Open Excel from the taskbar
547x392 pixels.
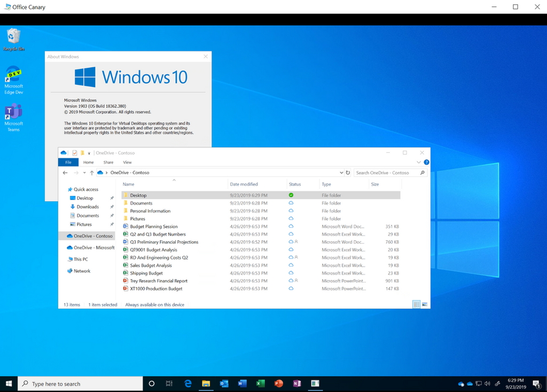click(260, 383)
